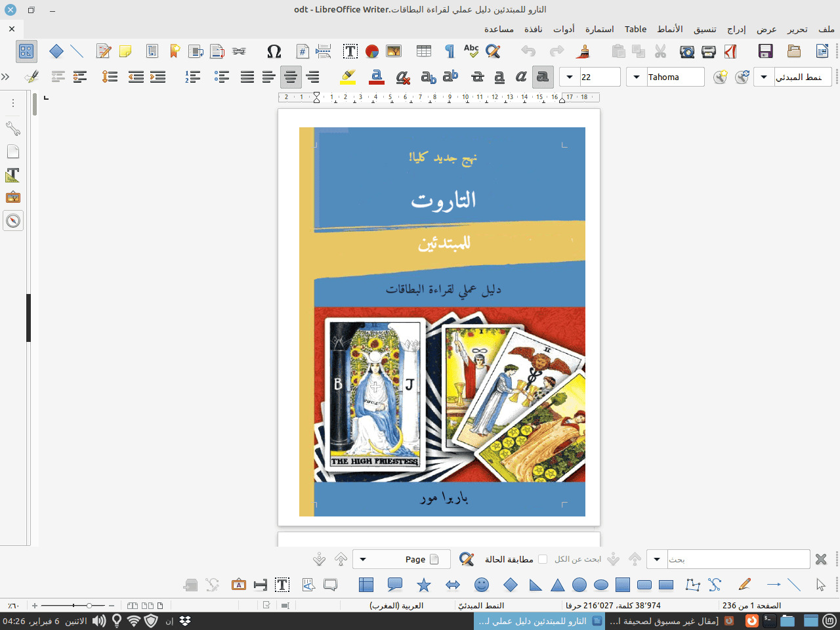Select the ellipse shape in the drawing toolbar

click(x=601, y=585)
